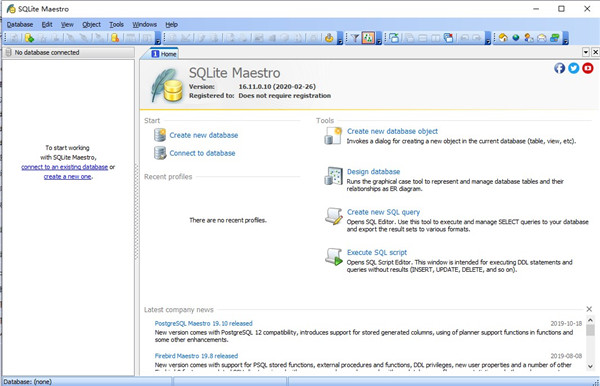
Task: Open the home page house toolbar icon
Action: click(x=503, y=38)
